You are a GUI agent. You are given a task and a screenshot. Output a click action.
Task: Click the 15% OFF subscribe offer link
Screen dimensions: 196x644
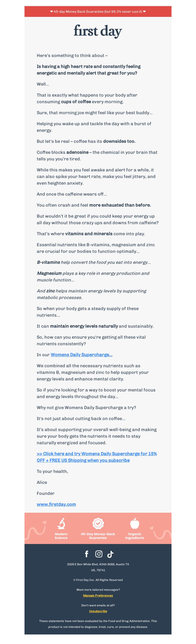[x=97, y=457]
